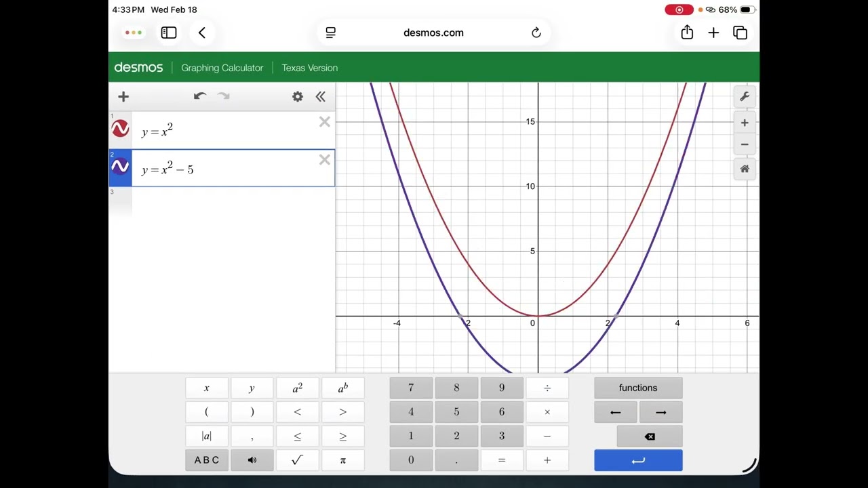The width and height of the screenshot is (868, 488).
Task: Open expression list settings gear
Action: click(298, 97)
